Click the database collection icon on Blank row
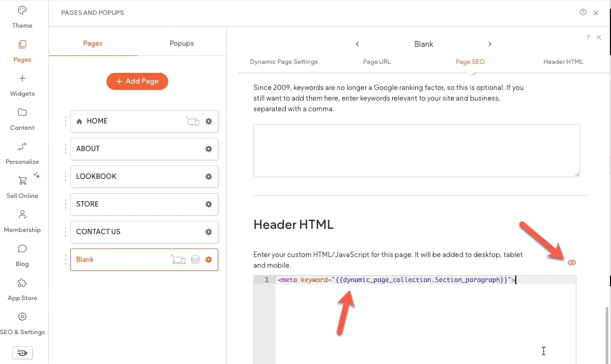611x364 pixels. (x=195, y=260)
